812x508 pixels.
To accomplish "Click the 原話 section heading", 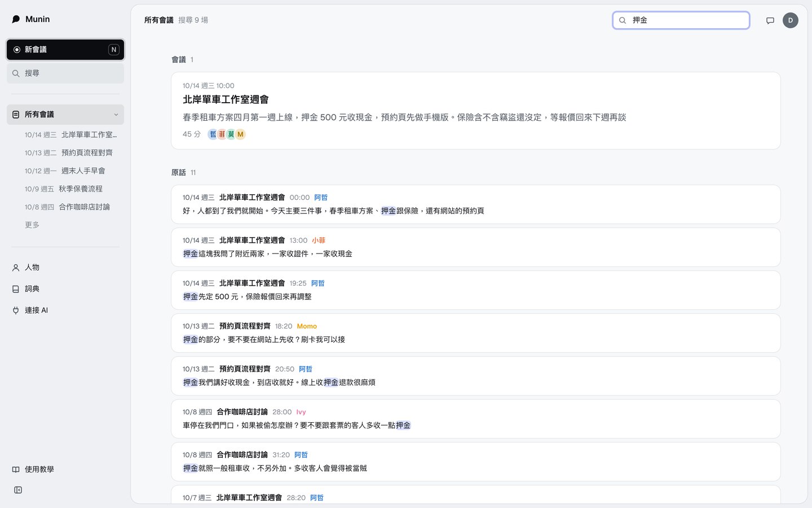I will [x=179, y=173].
